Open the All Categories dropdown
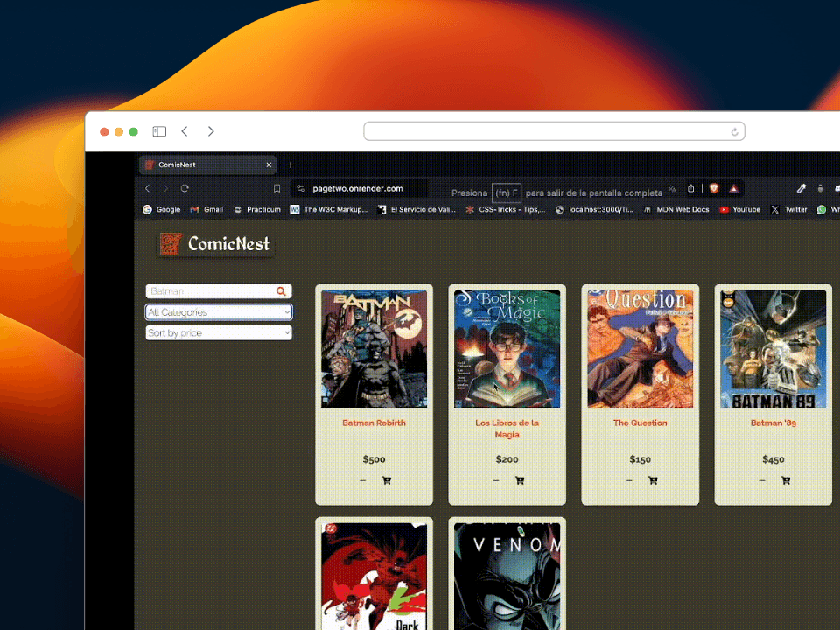The width and height of the screenshot is (840, 630). point(218,312)
